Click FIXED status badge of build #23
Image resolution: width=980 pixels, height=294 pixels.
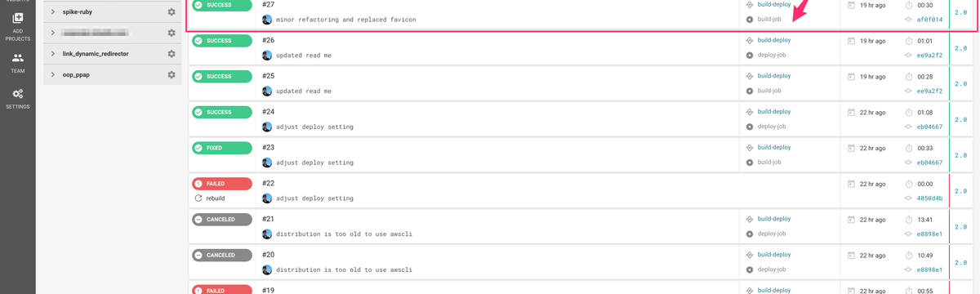click(x=221, y=148)
